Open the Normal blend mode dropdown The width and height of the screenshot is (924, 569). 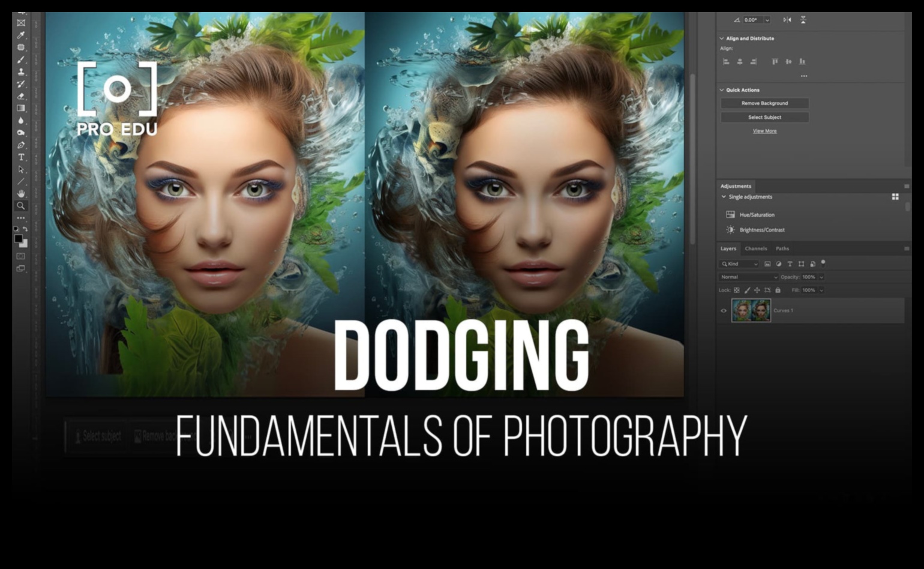[x=749, y=277]
